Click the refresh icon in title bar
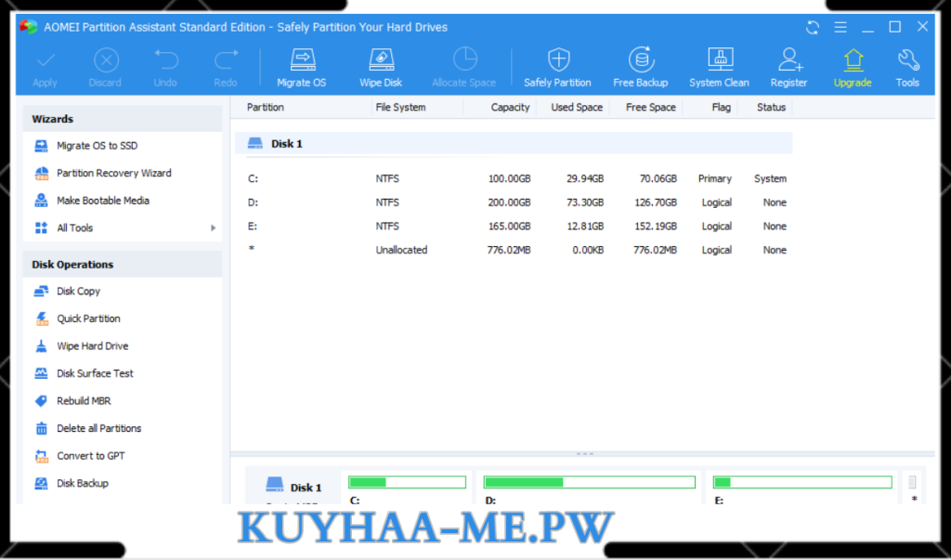The image size is (951, 560). [813, 27]
